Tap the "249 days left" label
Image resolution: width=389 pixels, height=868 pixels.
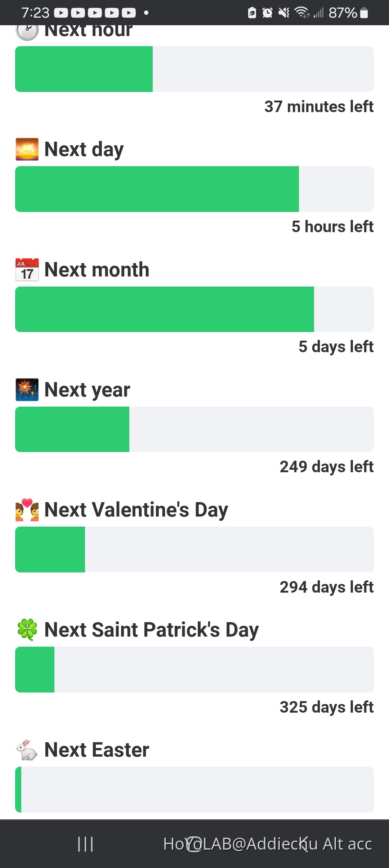point(326,467)
